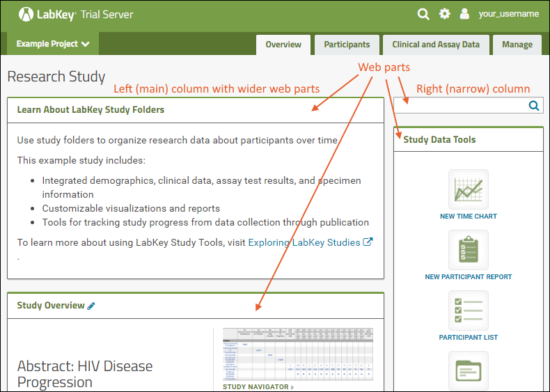Switch to the Overview tab

click(283, 45)
